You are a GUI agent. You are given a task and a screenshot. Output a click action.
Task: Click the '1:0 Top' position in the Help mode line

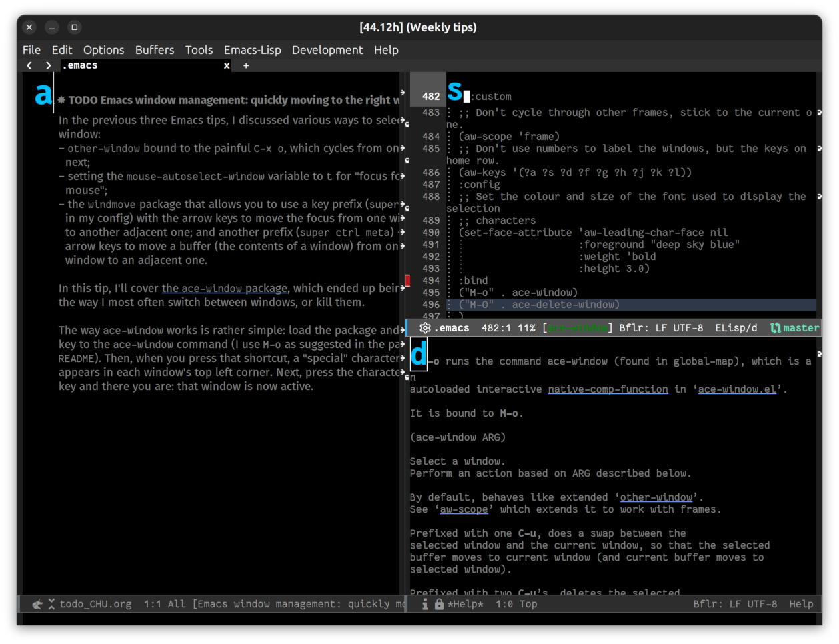point(516,604)
